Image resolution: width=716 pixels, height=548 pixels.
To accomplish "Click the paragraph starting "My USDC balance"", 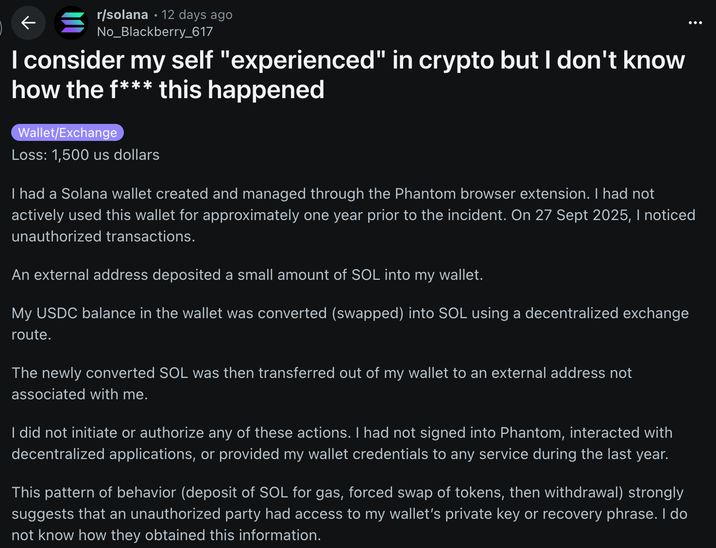I will tap(350, 323).
